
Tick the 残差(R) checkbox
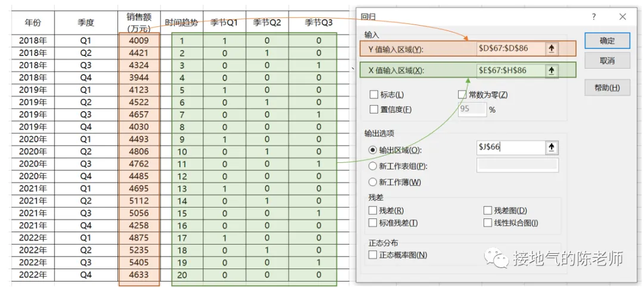click(x=373, y=211)
